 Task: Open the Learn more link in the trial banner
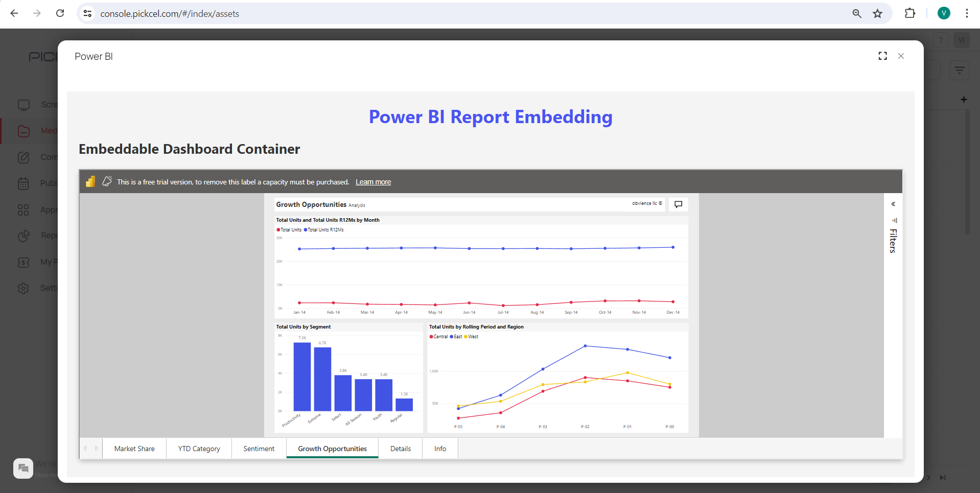pos(373,182)
